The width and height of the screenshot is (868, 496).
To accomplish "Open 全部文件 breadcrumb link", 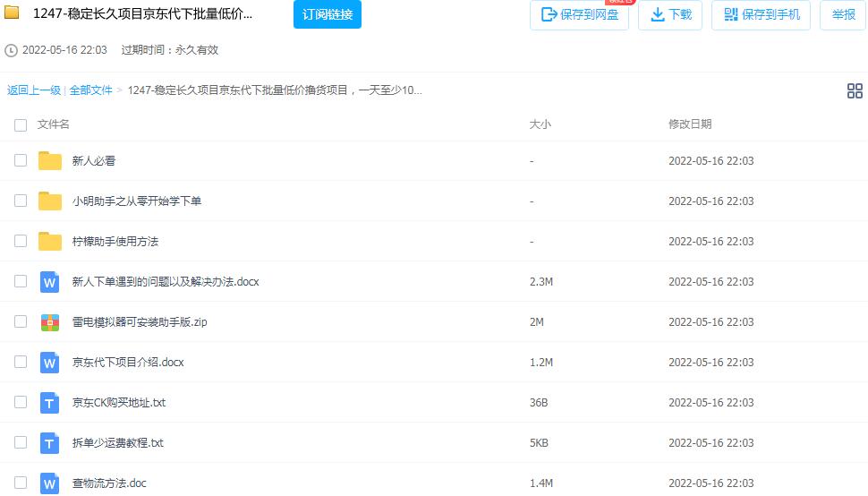I will 90,90.
